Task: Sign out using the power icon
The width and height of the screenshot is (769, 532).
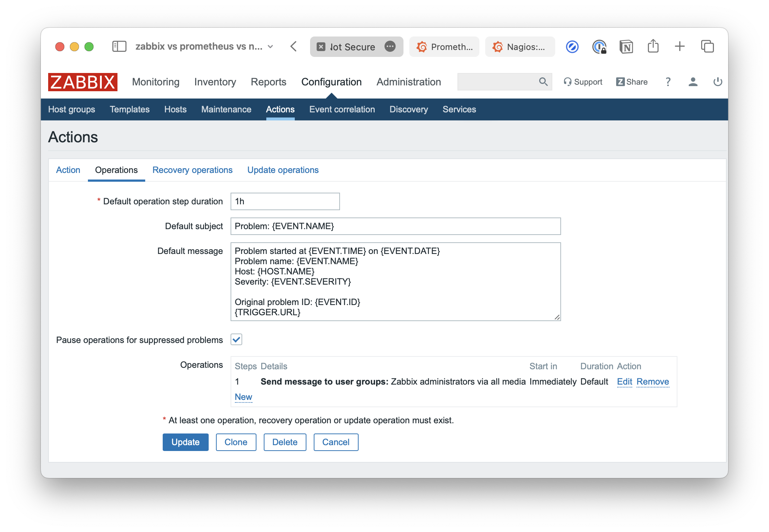Action: [717, 82]
